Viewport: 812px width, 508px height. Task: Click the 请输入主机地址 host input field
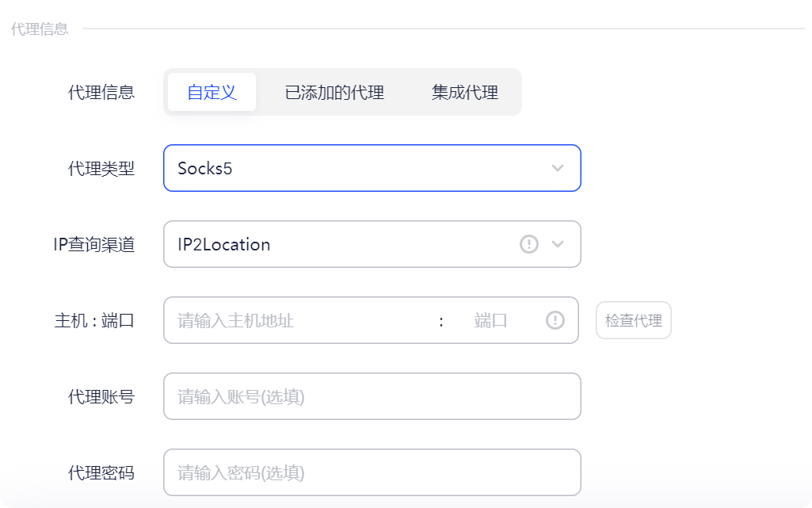point(293,320)
